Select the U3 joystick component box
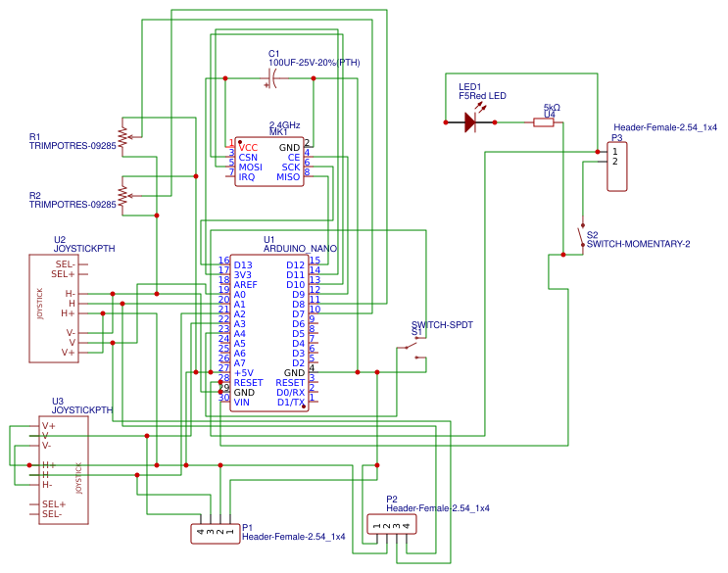Viewport: 728px width, 573px height. 64,470
